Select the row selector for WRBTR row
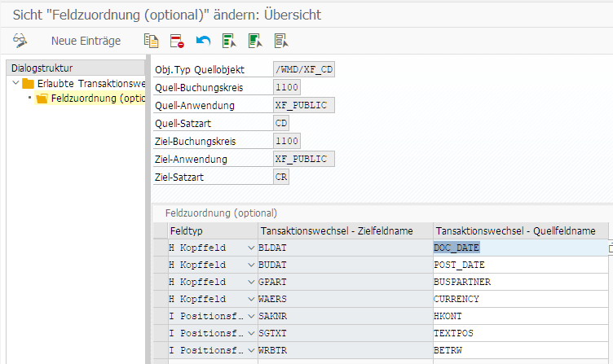613x364 pixels. click(x=159, y=350)
